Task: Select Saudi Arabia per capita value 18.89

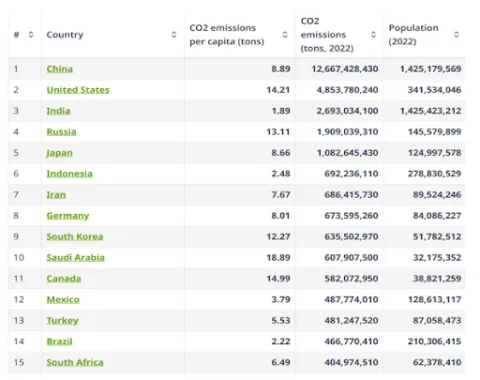Action: 278,257
